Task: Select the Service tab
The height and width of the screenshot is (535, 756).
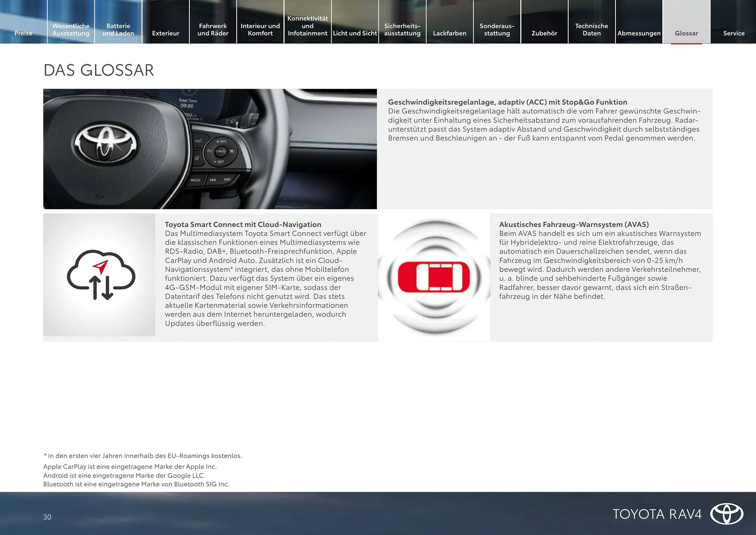Action: (x=734, y=33)
